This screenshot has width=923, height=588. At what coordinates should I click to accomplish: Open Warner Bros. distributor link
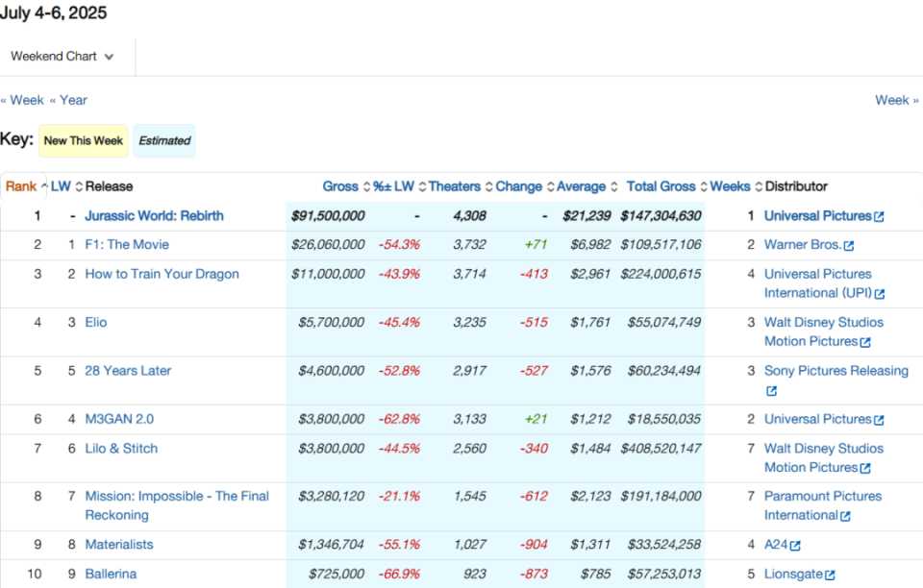coord(803,245)
